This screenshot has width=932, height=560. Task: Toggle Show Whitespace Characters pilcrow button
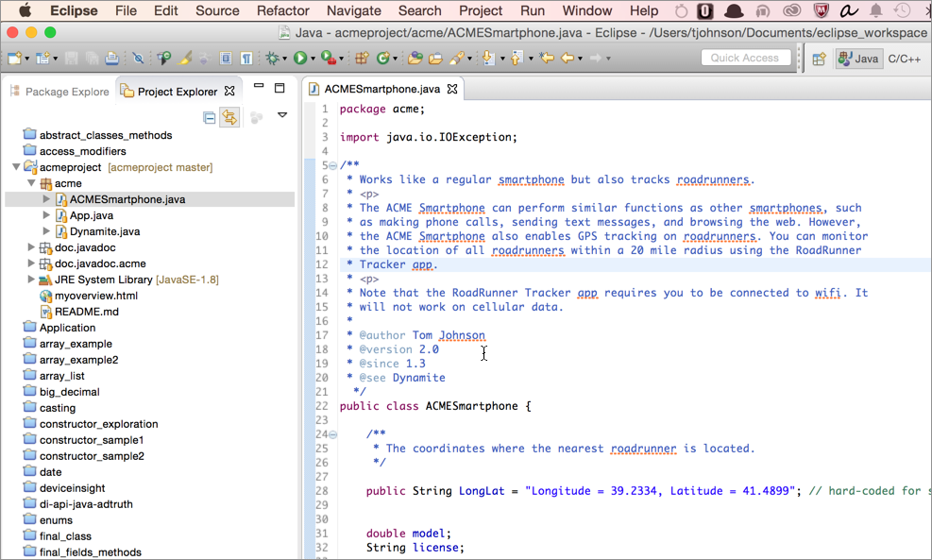[246, 59]
